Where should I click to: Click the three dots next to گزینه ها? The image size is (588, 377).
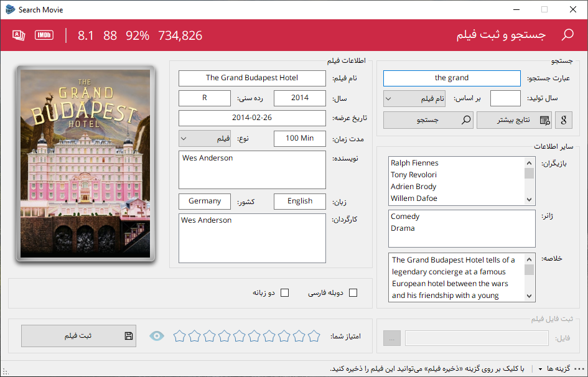(579, 369)
